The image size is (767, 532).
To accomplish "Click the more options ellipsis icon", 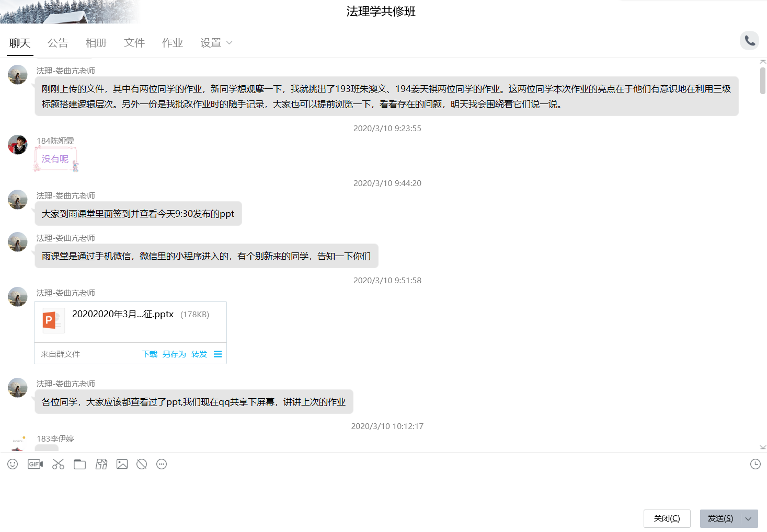I will [162, 464].
